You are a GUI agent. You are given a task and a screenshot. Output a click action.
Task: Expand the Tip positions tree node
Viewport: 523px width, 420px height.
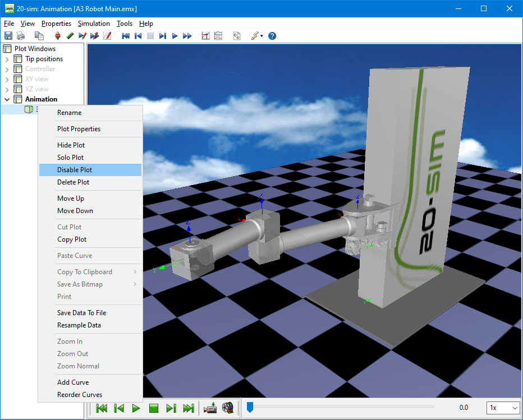7,59
